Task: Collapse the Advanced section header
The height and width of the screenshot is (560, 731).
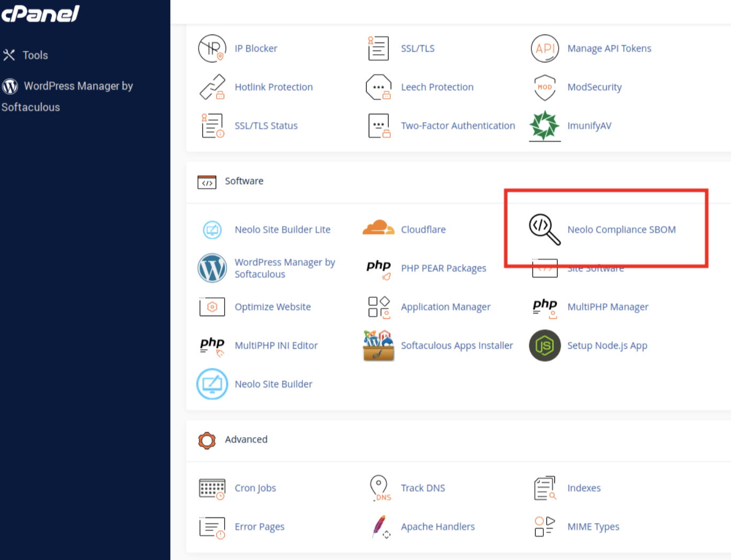Action: coord(246,440)
